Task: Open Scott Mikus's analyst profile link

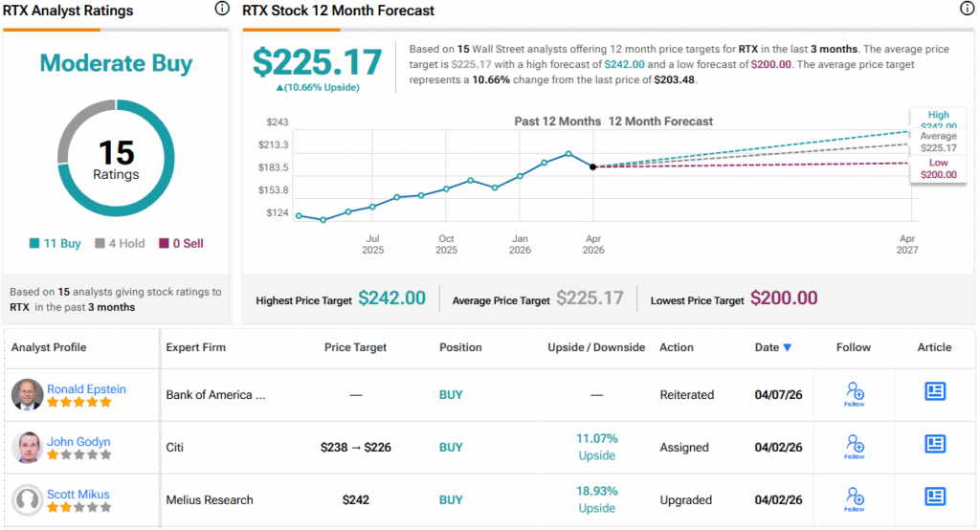Action: 78,494
